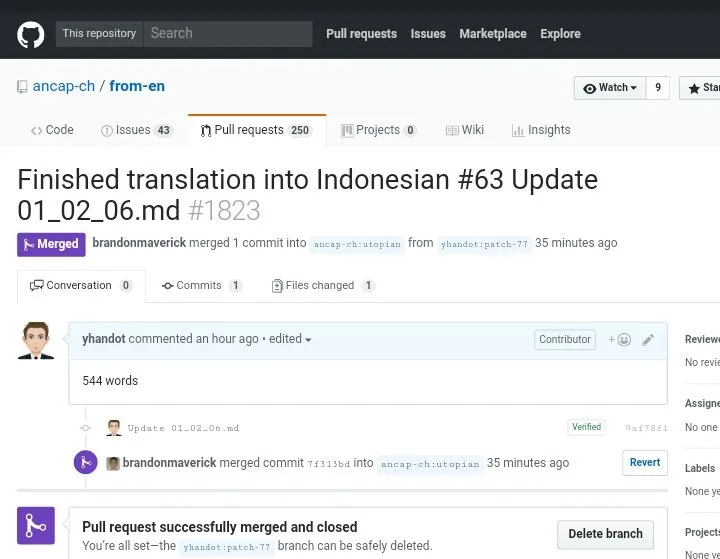Open Explore in the top navigation
720x559 pixels.
click(x=560, y=34)
